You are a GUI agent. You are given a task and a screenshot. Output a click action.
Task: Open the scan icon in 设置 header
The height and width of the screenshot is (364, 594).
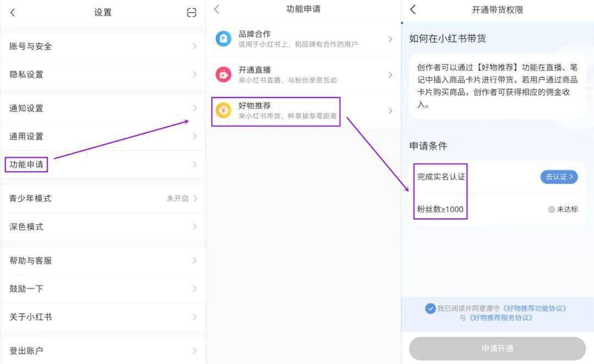(x=192, y=13)
